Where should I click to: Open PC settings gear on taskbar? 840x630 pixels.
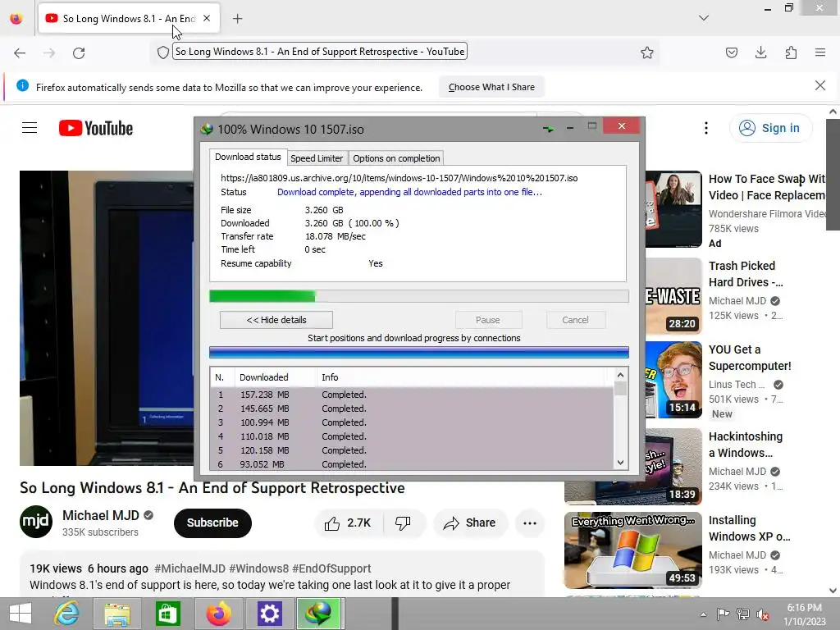269,614
